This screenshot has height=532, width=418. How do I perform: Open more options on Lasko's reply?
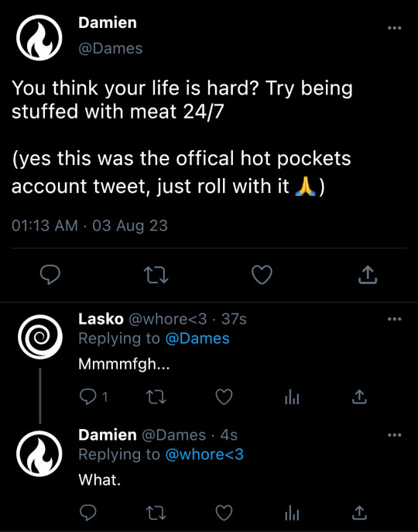pyautogui.click(x=395, y=319)
